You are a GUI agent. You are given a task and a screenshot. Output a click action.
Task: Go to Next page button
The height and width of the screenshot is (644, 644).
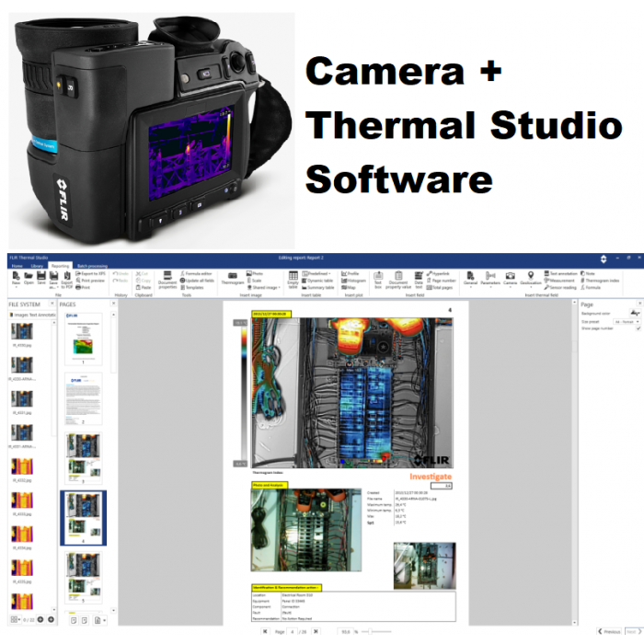pos(633,632)
